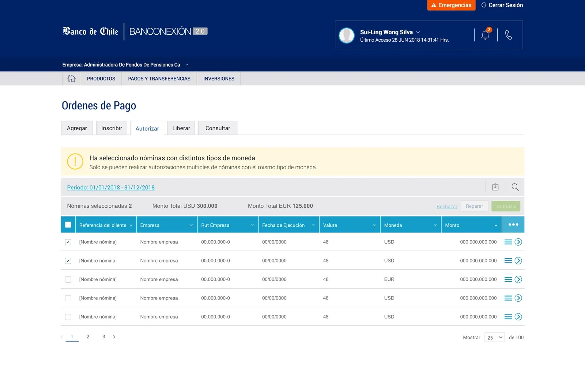
Task: Open hamburger menu in fourth row
Action: point(508,298)
